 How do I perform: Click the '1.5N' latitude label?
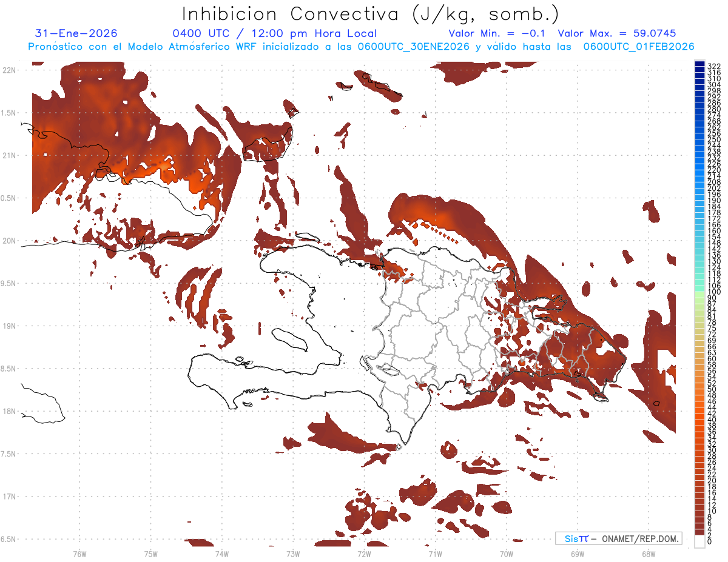pos(9,113)
